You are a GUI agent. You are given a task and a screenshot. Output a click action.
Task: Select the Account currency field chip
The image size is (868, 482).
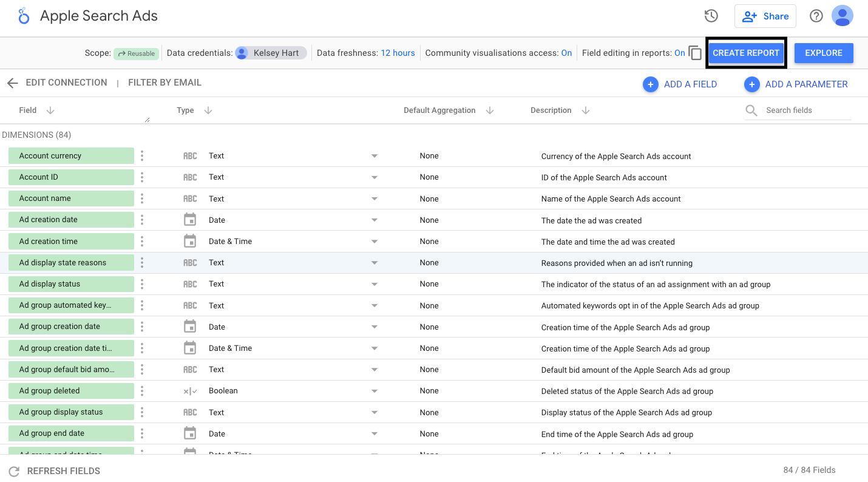[71, 156]
